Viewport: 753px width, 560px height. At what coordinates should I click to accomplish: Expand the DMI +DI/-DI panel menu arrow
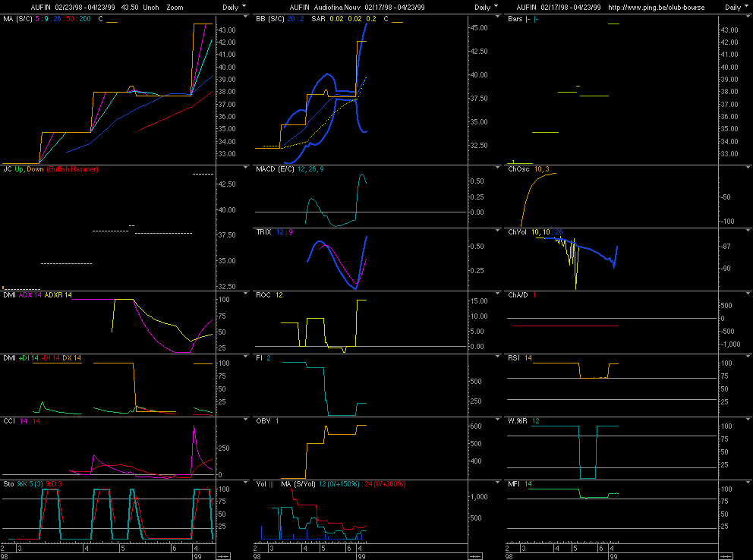point(246,357)
